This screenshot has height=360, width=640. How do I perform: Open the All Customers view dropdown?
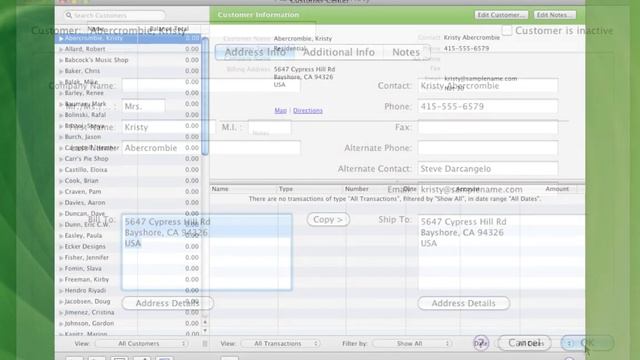point(141,344)
